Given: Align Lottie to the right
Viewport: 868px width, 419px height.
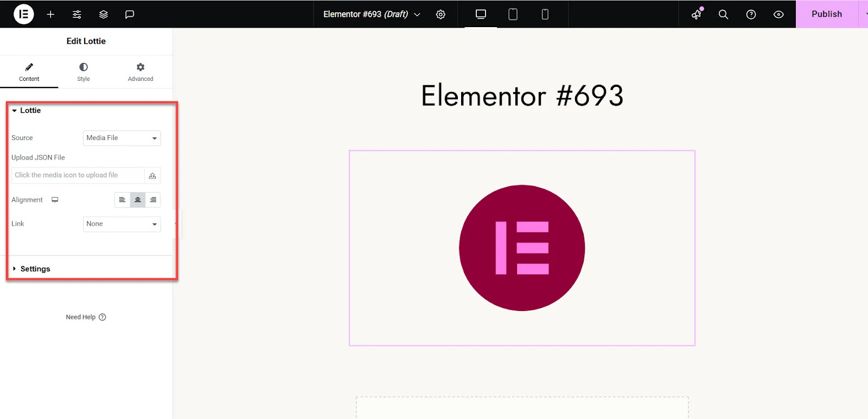Looking at the screenshot, I should pyautogui.click(x=153, y=200).
